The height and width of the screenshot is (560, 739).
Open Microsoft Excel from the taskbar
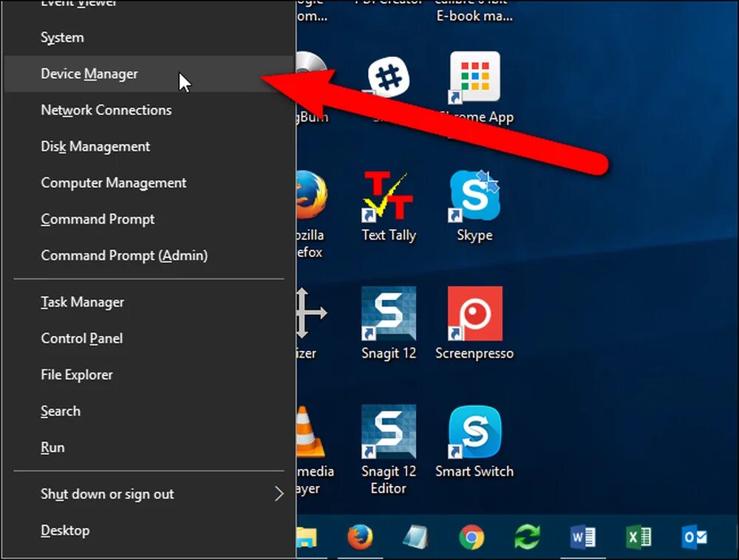tap(638, 537)
